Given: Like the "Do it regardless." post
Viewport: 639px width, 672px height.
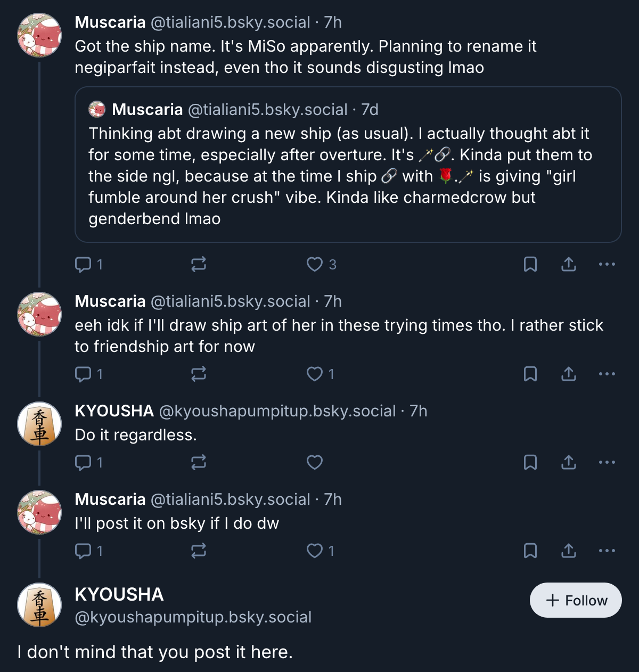Looking at the screenshot, I should (315, 462).
